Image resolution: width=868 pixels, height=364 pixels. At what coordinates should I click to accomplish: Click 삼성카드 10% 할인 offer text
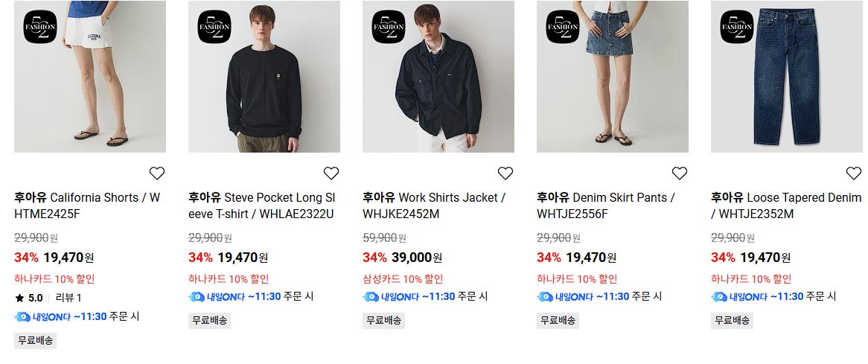click(403, 279)
